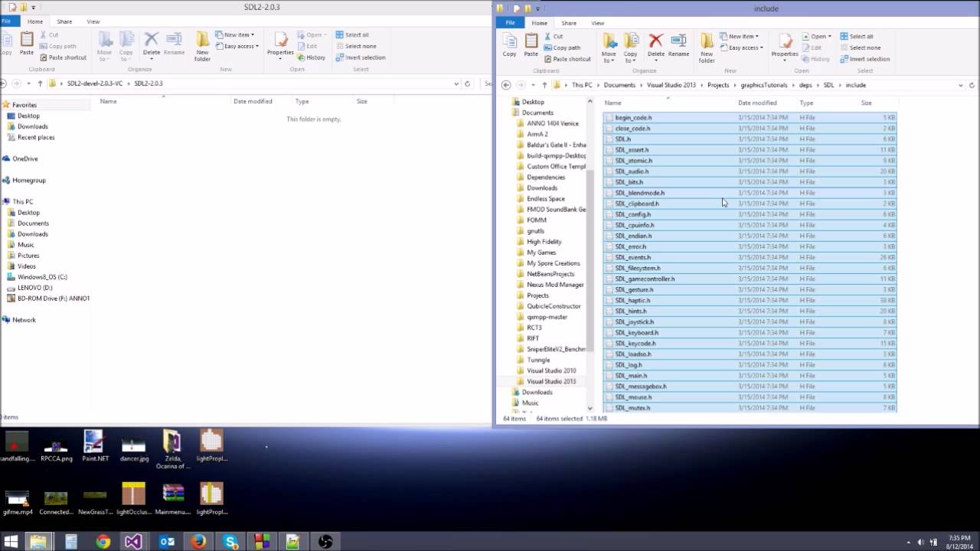Click Cut in the SDL2-2.0.3 window ribbon

point(49,34)
